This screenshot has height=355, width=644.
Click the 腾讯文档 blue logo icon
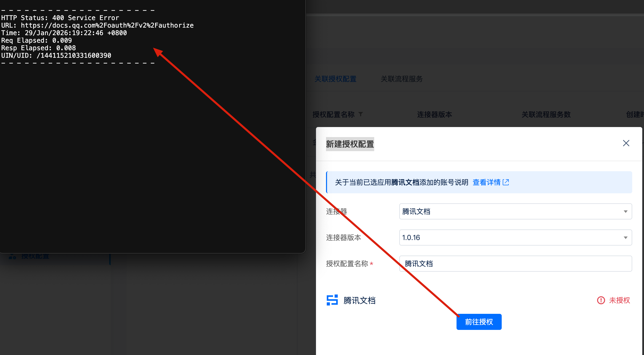332,300
